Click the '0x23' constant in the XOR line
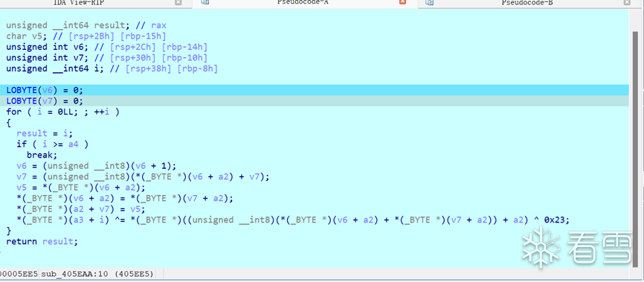This screenshot has height=282, width=644. pyautogui.click(x=555, y=220)
